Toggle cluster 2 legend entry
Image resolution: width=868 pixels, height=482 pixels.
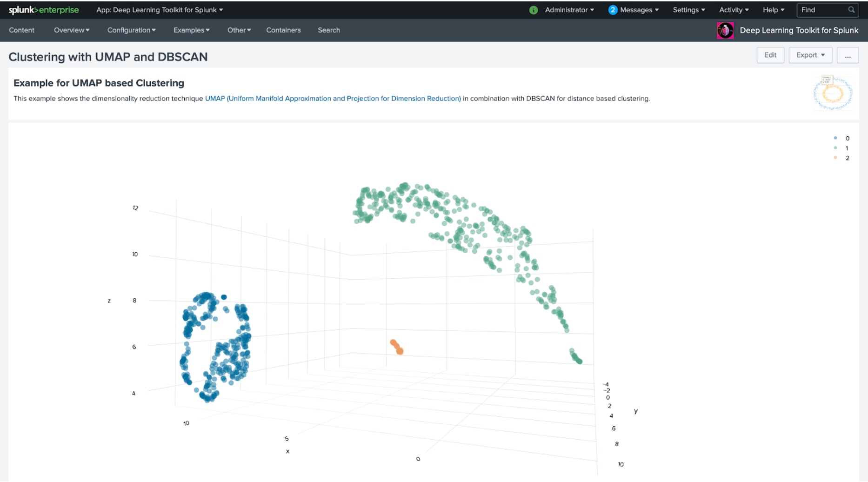842,158
